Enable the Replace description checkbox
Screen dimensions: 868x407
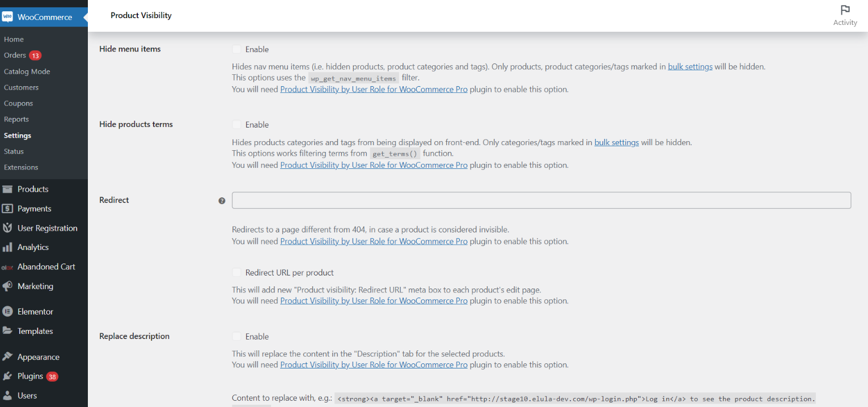click(x=237, y=337)
